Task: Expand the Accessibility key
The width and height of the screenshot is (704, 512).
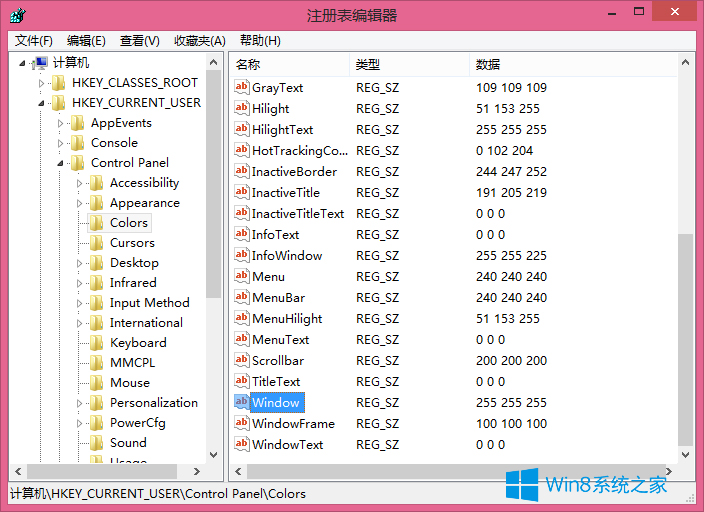Action: (79, 183)
